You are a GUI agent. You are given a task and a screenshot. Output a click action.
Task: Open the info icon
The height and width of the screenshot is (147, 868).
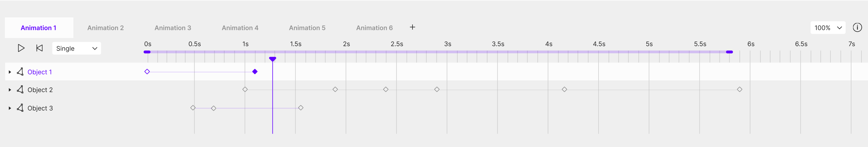click(x=857, y=28)
